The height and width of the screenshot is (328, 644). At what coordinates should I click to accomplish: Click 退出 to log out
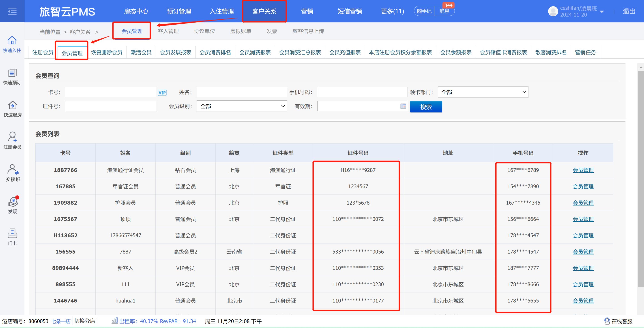click(629, 11)
